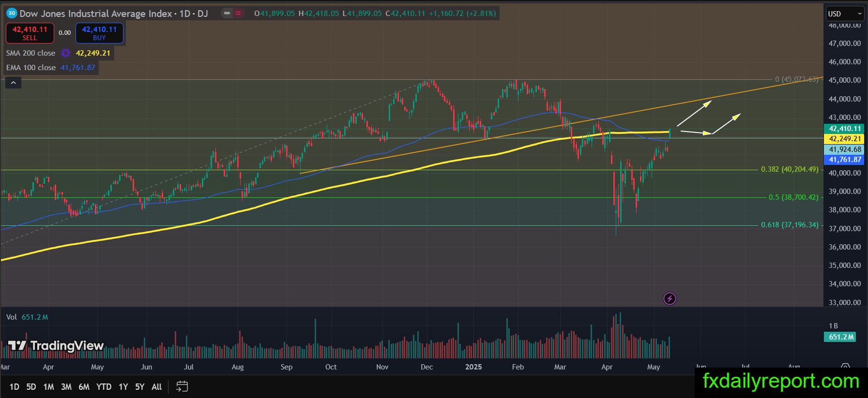Click the 45,000.00 price scale label
The image size is (868, 398).
[x=845, y=80]
